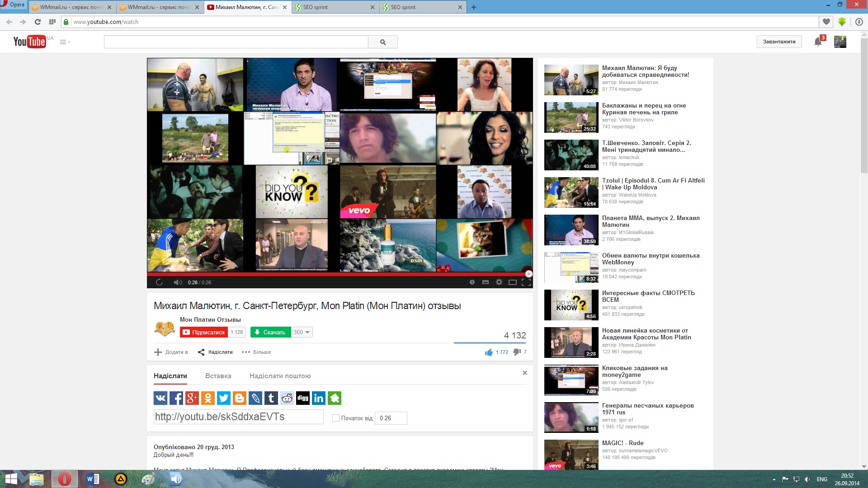
Task: Share video on Facebook
Action: [x=176, y=398]
